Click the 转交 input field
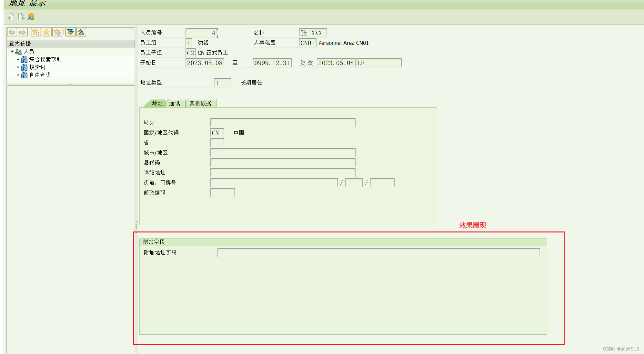 pyautogui.click(x=283, y=123)
